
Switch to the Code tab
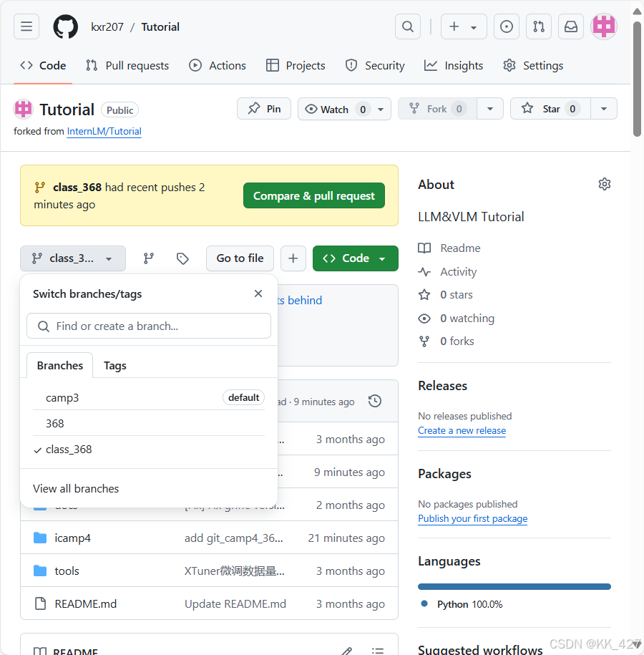coord(43,66)
